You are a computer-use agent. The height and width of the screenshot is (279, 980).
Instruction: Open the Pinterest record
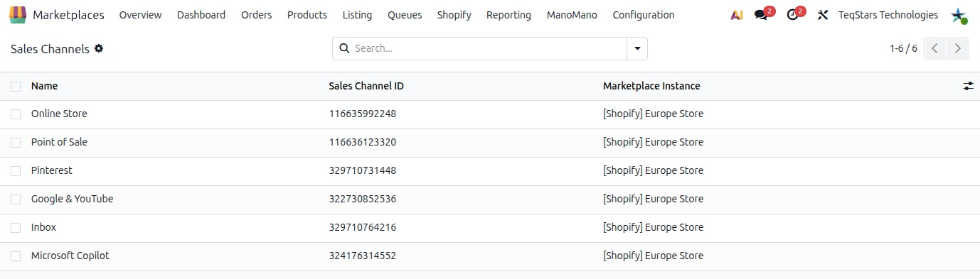[51, 170]
